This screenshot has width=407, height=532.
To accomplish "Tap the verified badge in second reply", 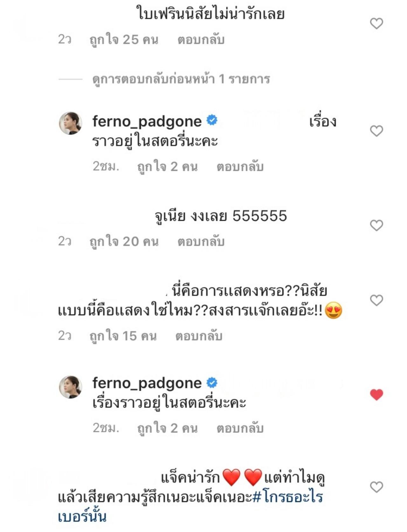I will click(212, 382).
